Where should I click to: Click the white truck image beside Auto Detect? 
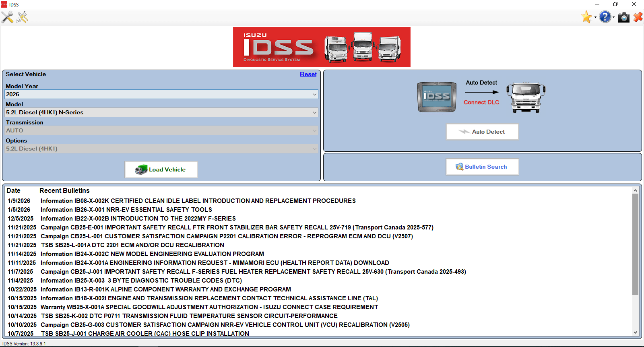point(526,97)
